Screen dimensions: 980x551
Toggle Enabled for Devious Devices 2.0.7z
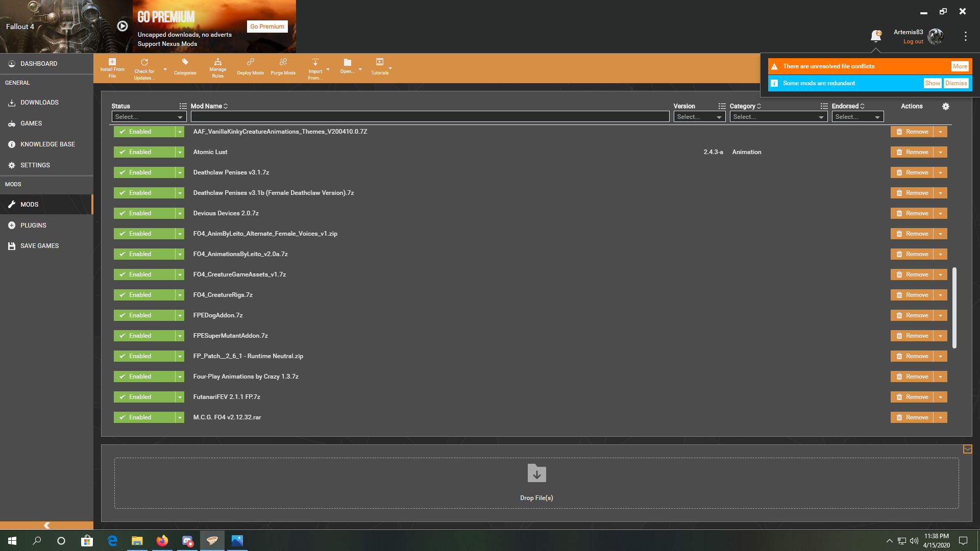pyautogui.click(x=144, y=213)
